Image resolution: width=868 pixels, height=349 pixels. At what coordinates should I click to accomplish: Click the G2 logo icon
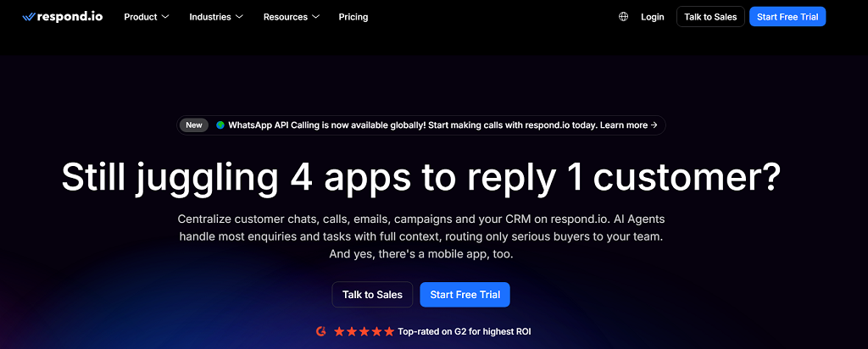321,331
